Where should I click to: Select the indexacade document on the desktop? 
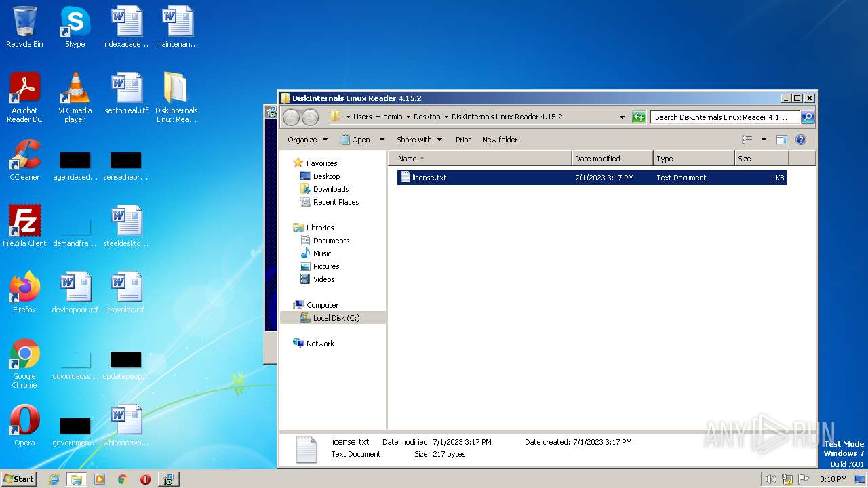coord(126,27)
